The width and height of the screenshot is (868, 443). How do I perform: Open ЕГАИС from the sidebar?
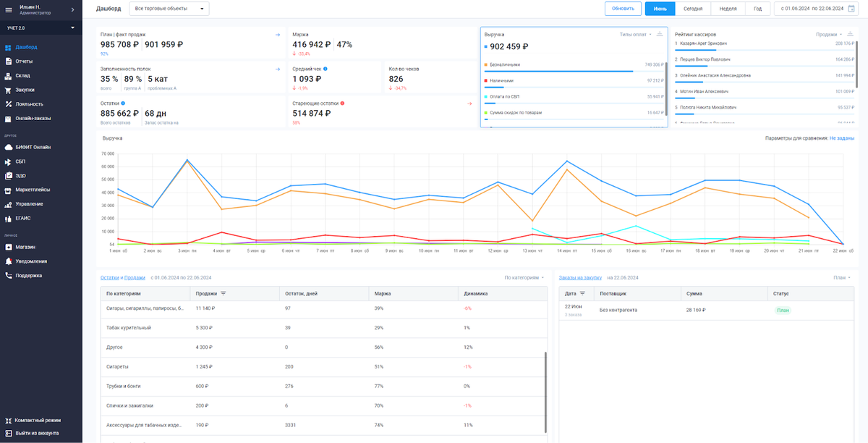pos(22,218)
